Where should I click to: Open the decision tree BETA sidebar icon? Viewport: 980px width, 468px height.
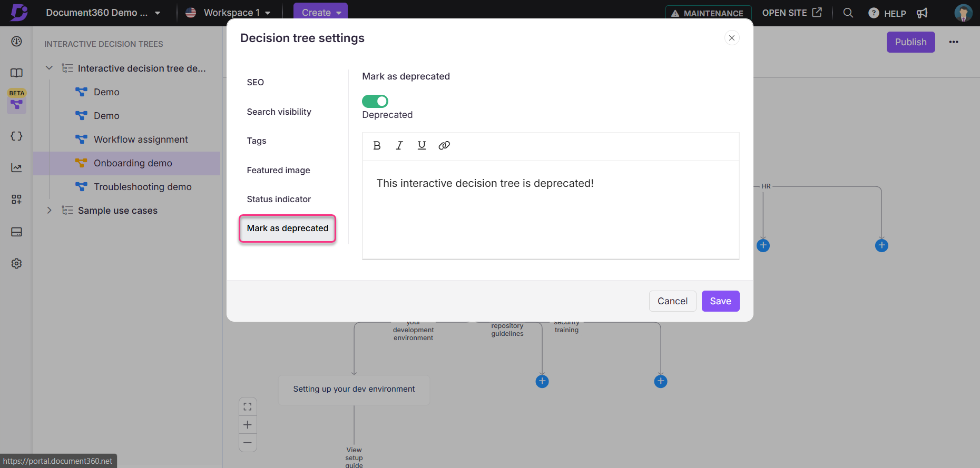tap(17, 104)
